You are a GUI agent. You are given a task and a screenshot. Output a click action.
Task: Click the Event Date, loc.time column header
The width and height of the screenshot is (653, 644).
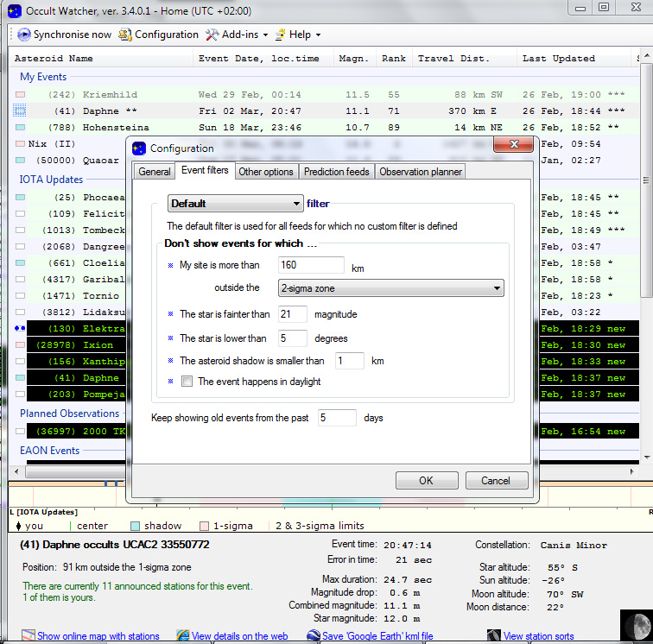point(263,59)
